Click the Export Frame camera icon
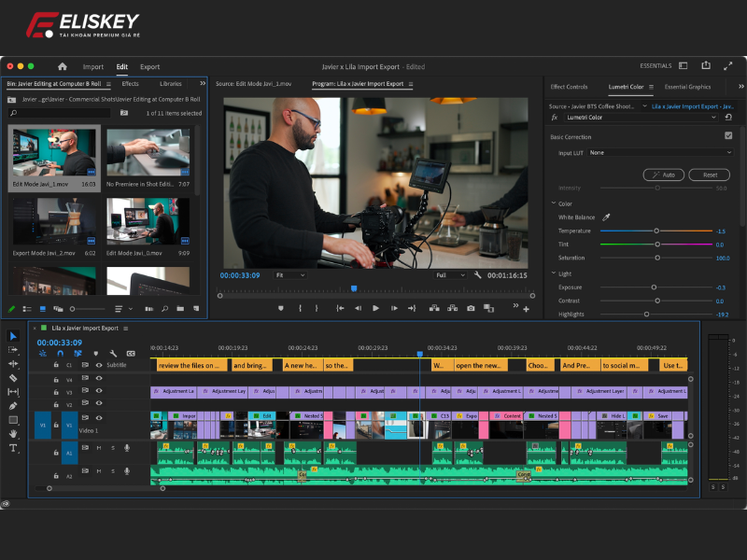This screenshot has height=560, width=747. tap(471, 306)
